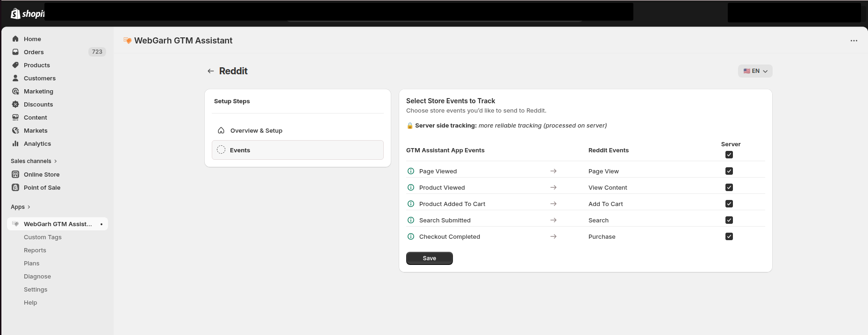Image resolution: width=868 pixels, height=335 pixels.
Task: Click the Orders count badge 723
Action: [97, 52]
